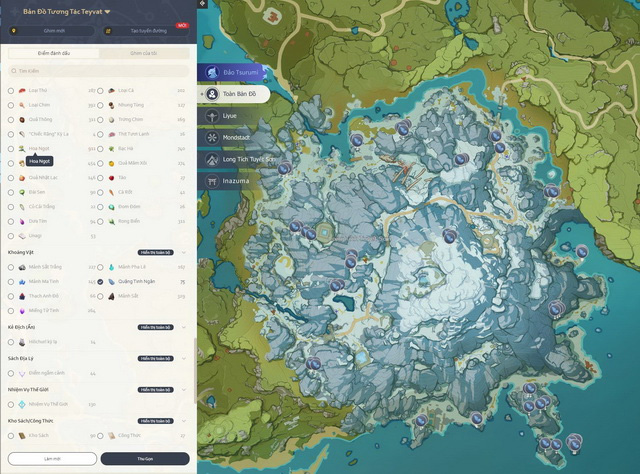Image resolution: width=640 pixels, height=474 pixels.
Task: Collapse the Khoáng Vật section chevron
Action: [184, 253]
